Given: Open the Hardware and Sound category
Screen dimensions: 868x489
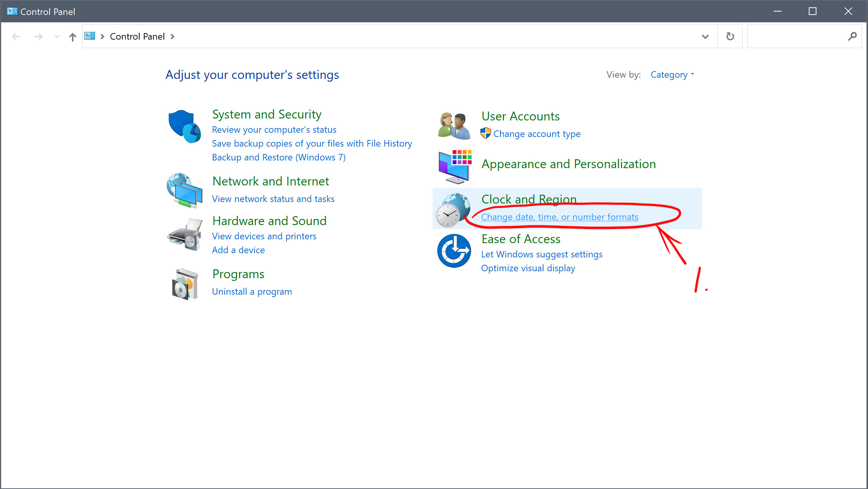Looking at the screenshot, I should pos(269,221).
